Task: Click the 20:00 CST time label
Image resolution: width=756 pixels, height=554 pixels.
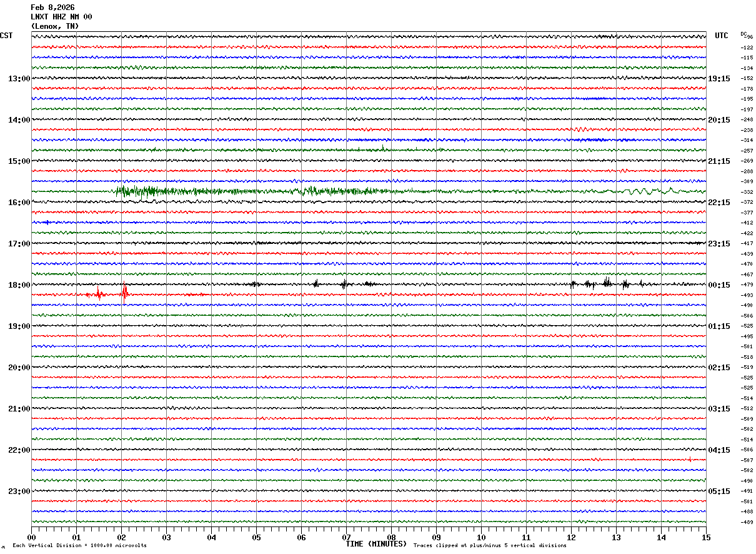Action: pyautogui.click(x=19, y=368)
